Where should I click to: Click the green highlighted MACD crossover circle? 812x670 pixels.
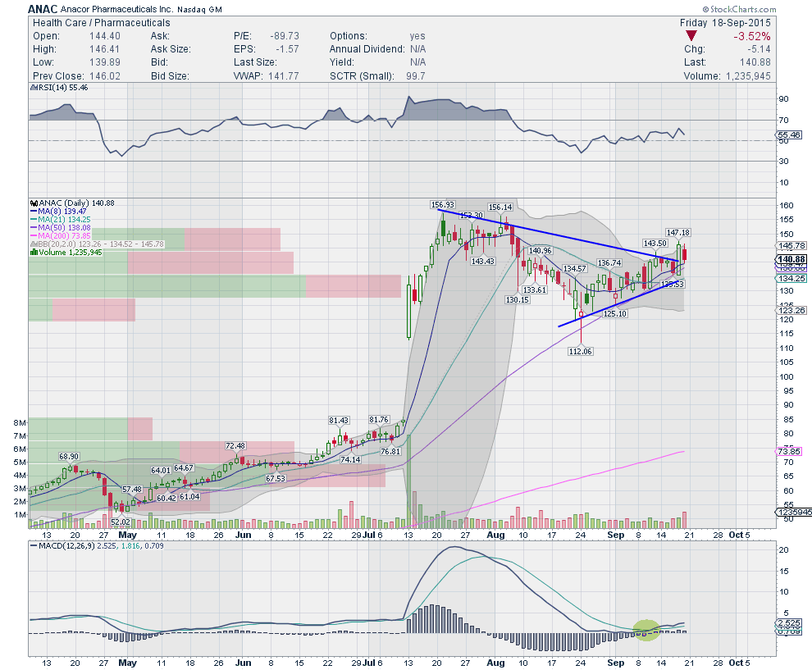pyautogui.click(x=646, y=630)
